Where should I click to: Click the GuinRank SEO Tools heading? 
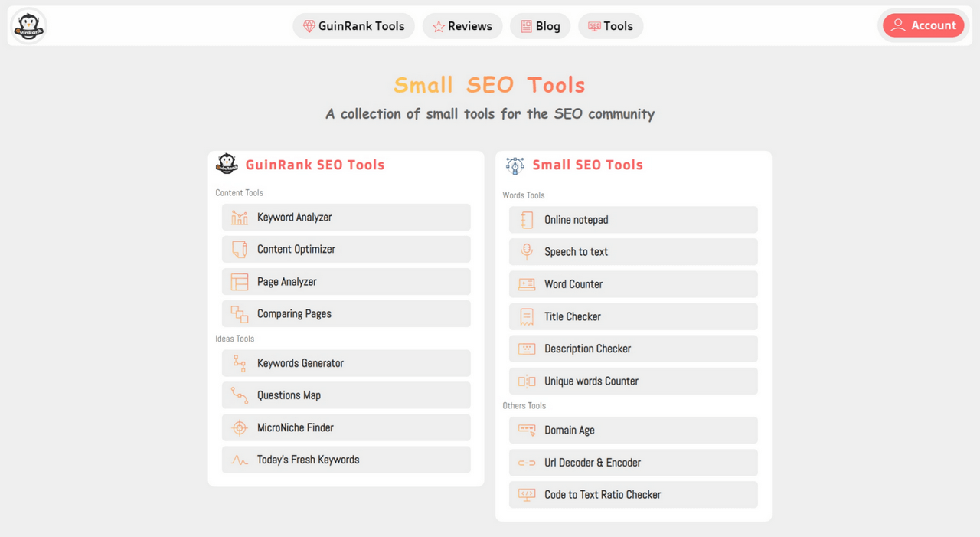315,165
